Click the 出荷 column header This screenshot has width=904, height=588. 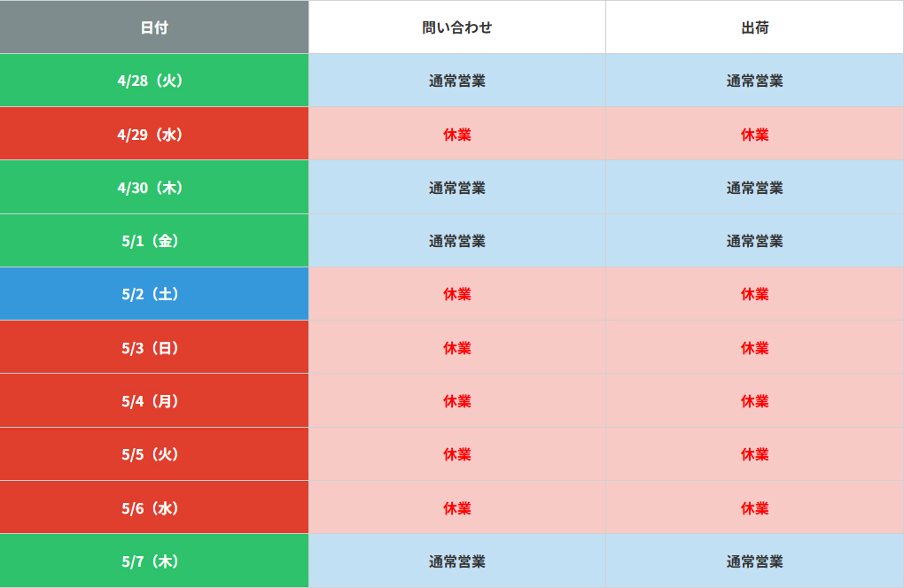tap(755, 27)
